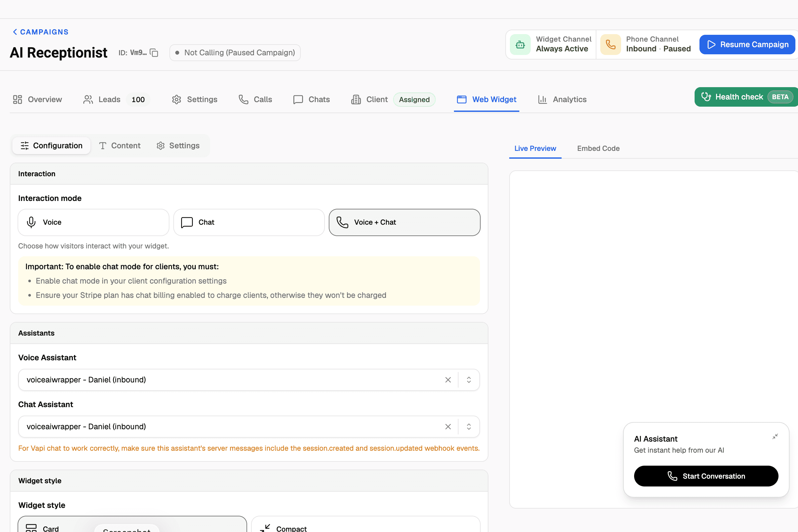The height and width of the screenshot is (532, 798).
Task: Click the Settings gear icon in main tabs
Action: click(x=177, y=100)
